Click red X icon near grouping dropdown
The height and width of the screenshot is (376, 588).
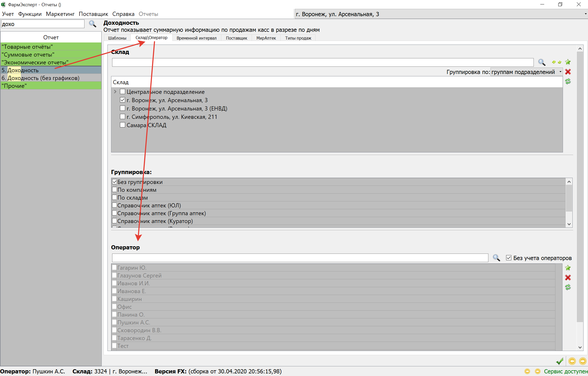[568, 72]
